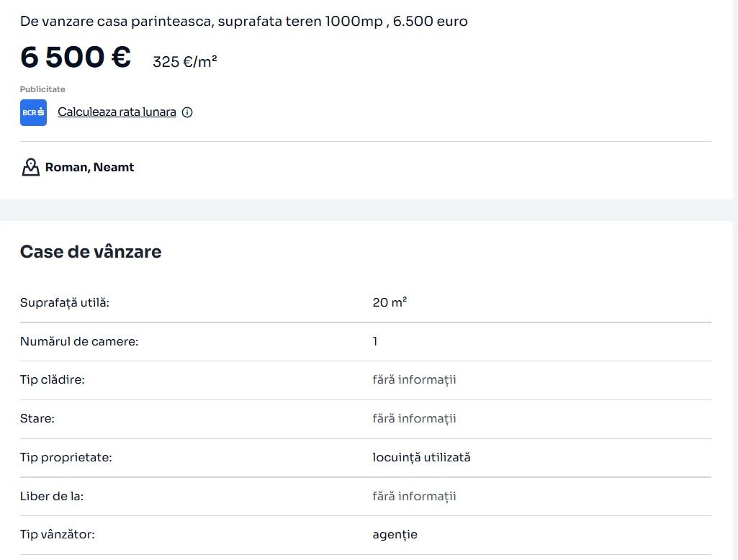Click the agenție seller type value
Viewport: 738px width, 560px height.
(395, 535)
